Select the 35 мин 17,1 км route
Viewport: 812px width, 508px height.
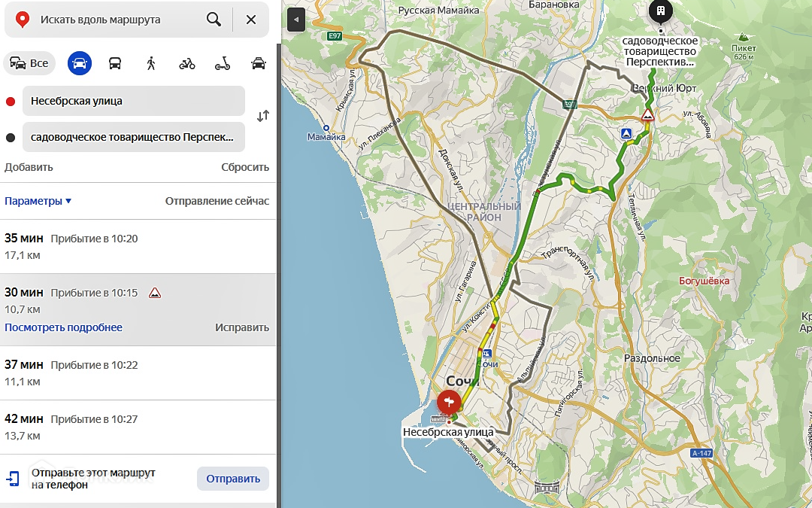(x=138, y=247)
